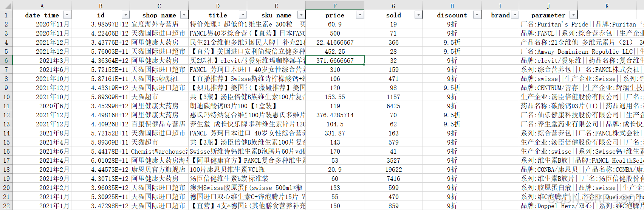Select column C header

point(159,6)
